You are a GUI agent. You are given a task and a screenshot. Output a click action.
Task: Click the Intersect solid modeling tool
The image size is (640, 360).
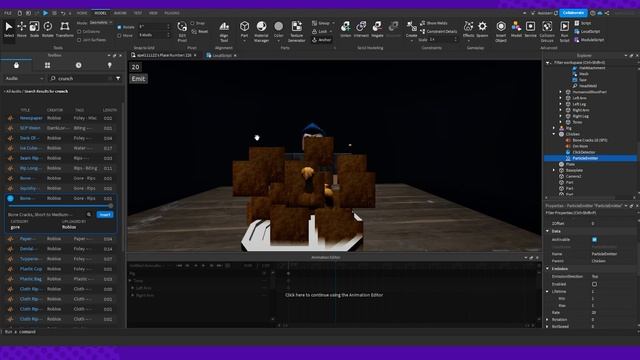coord(361,29)
